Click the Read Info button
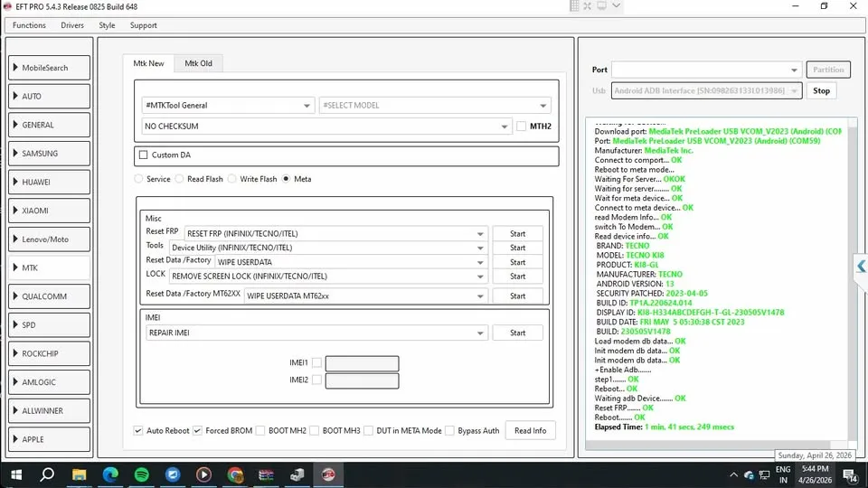868x488 pixels. (530, 430)
